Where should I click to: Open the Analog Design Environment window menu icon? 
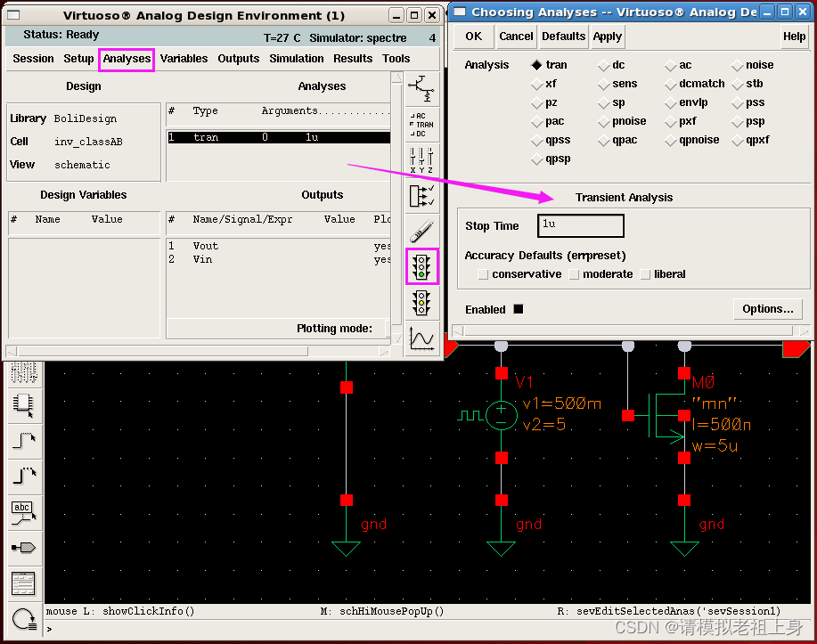pos(13,15)
